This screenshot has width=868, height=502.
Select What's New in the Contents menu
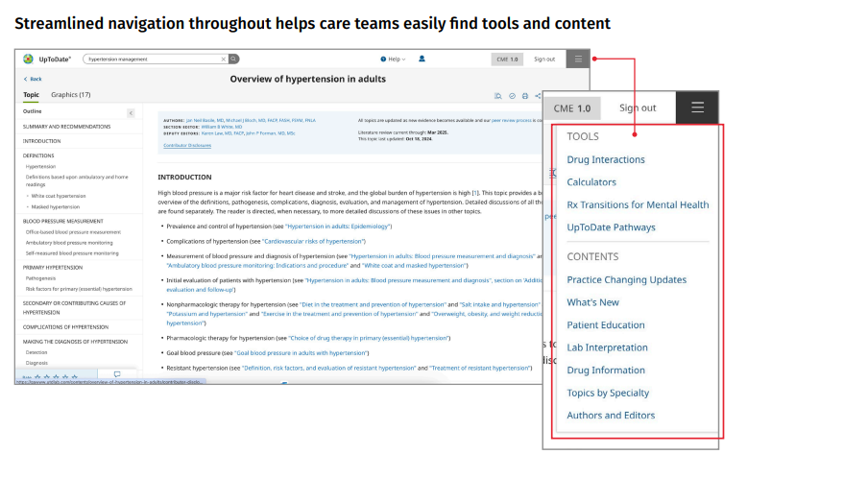[x=592, y=302]
